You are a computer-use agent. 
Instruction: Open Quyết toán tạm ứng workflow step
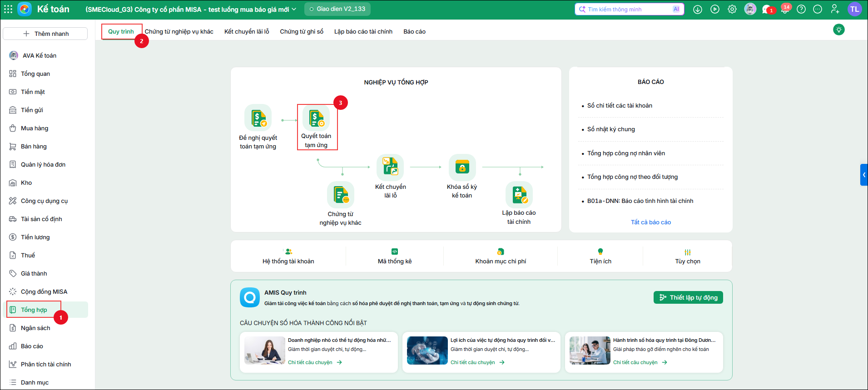316,127
